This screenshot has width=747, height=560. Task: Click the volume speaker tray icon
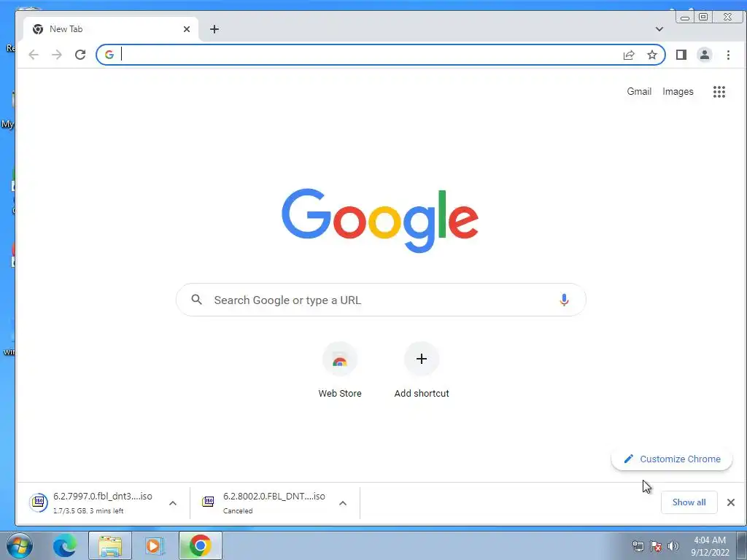[673, 546]
